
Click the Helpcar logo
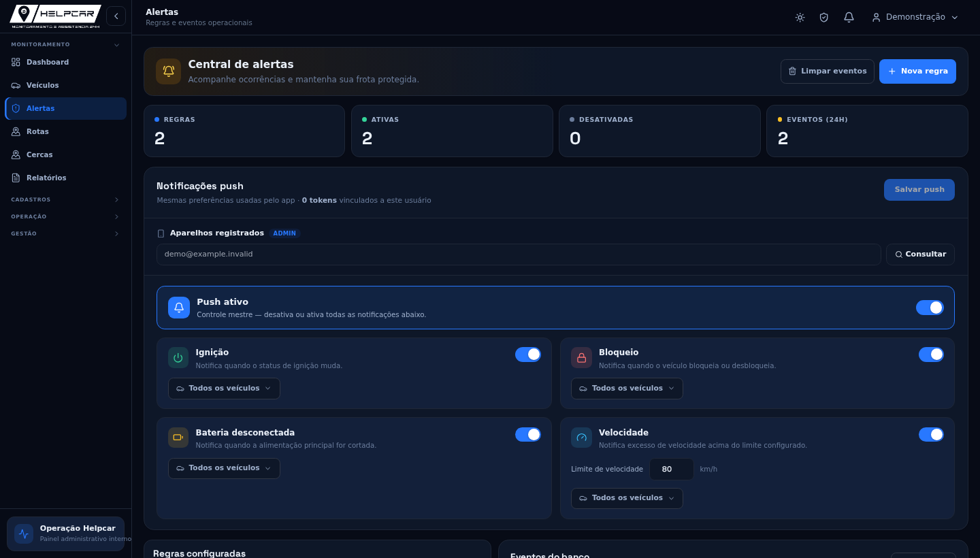[56, 16]
